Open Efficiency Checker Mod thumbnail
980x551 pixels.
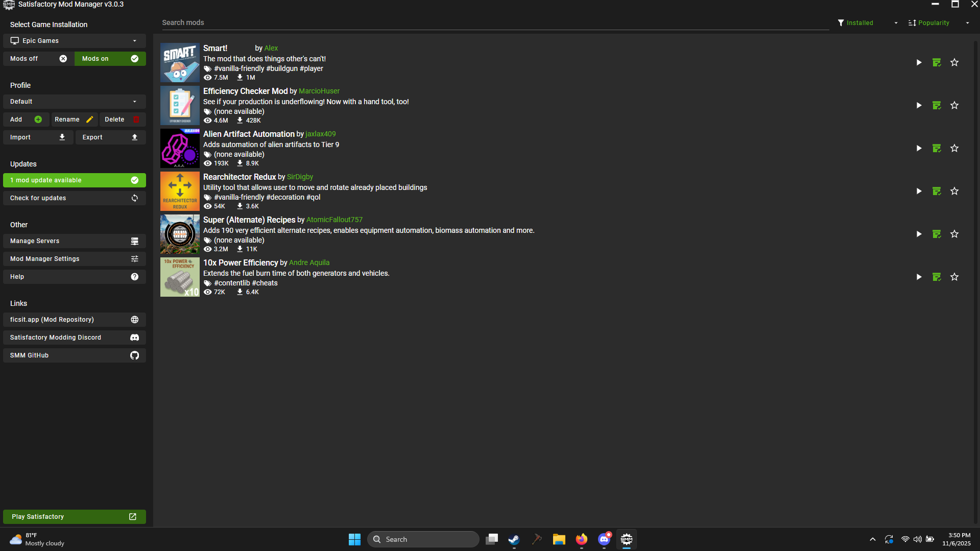(x=180, y=105)
